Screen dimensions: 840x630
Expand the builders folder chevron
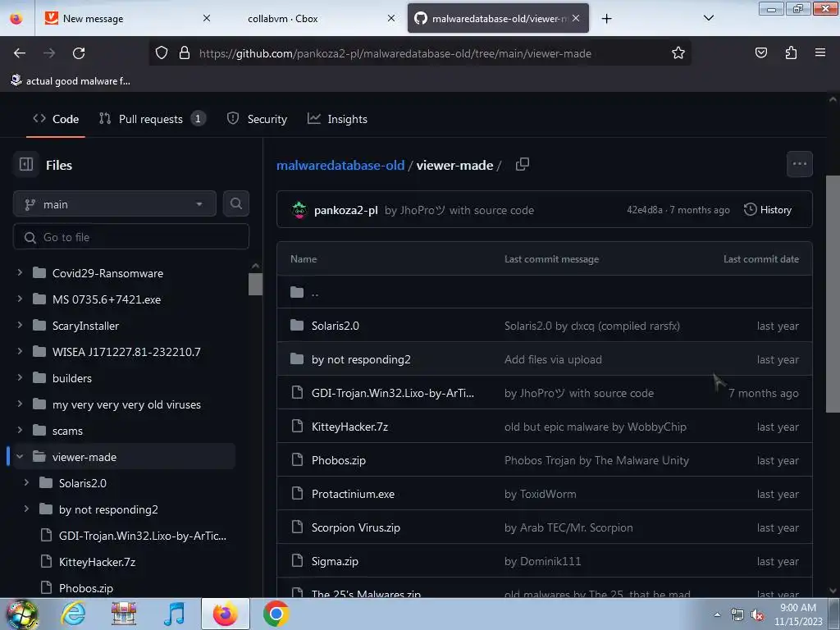(x=20, y=377)
